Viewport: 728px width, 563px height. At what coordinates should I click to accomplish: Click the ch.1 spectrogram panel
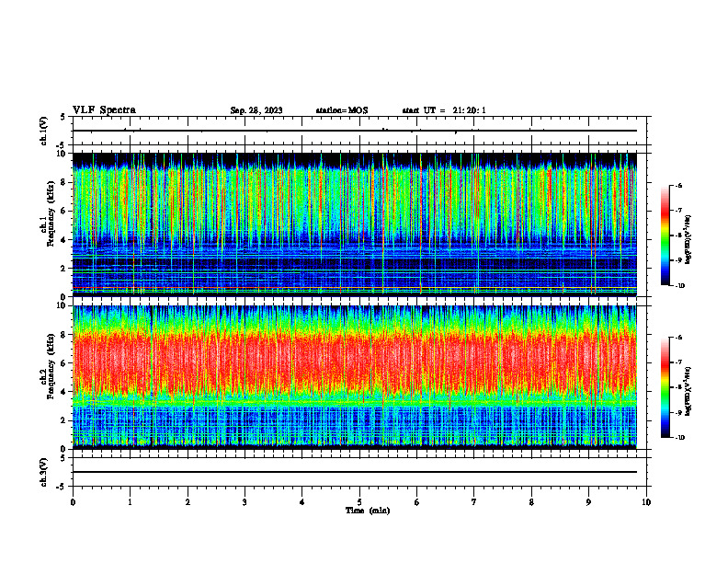pos(355,224)
